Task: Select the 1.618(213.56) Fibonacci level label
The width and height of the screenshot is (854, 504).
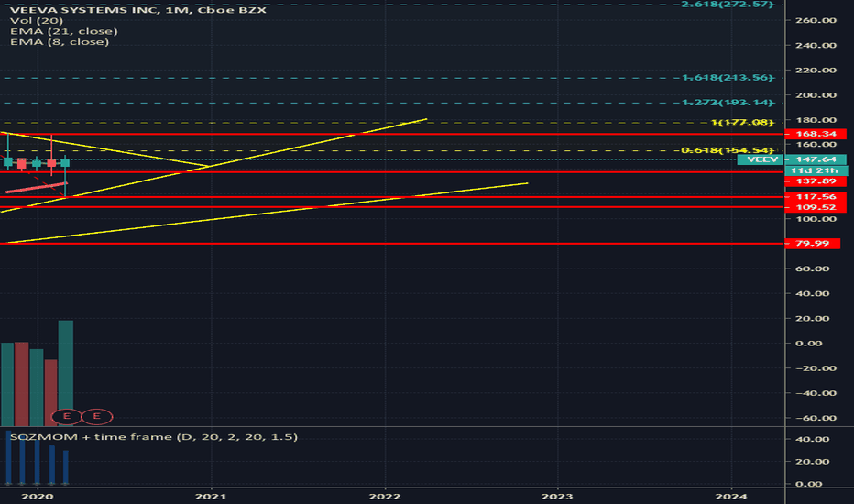Action: 728,77
